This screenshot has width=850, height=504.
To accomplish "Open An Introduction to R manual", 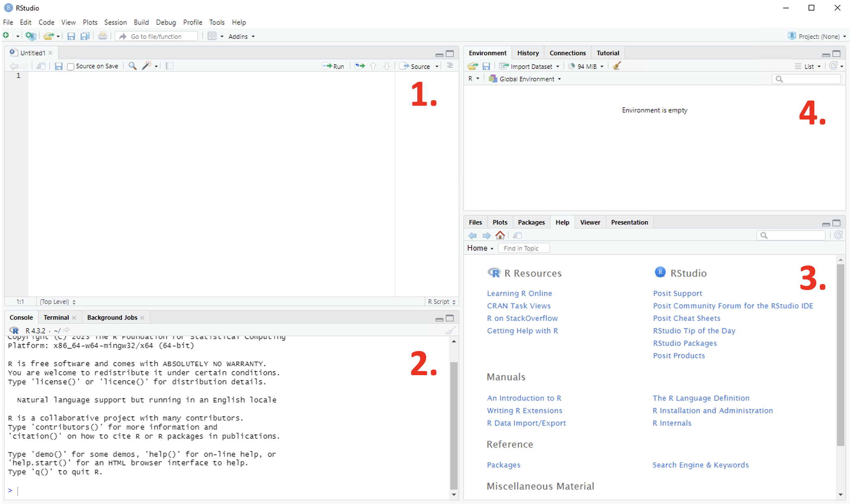I will coord(524,398).
